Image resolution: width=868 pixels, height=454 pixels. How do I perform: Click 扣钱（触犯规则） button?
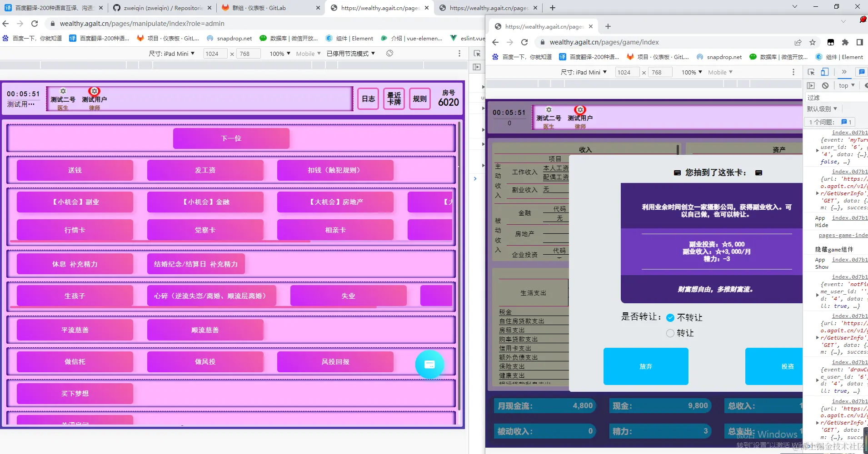335,170
